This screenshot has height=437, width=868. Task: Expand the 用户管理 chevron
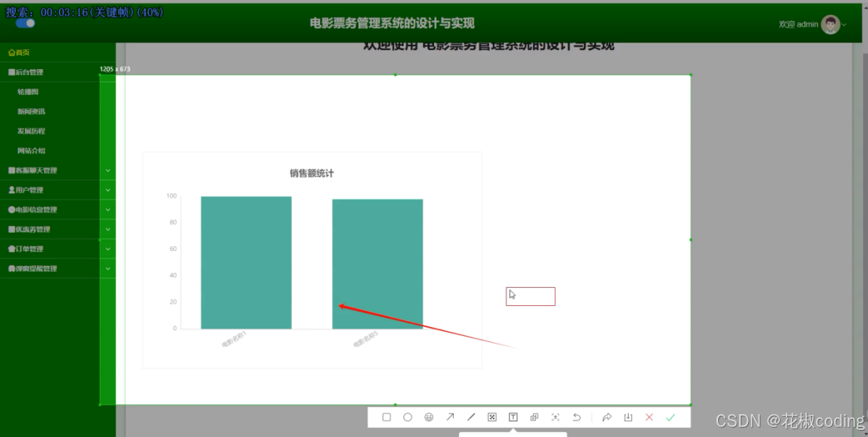coord(108,190)
